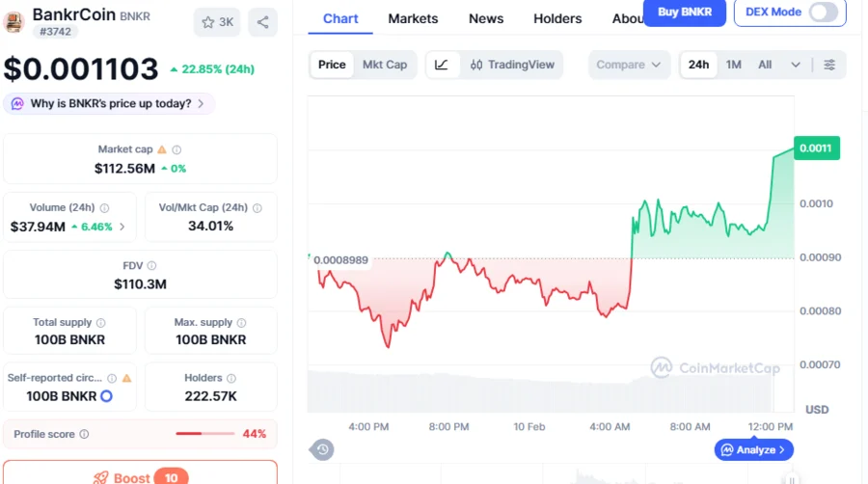Click the Buy BNKR button
The height and width of the screenshot is (484, 868).
click(x=684, y=13)
